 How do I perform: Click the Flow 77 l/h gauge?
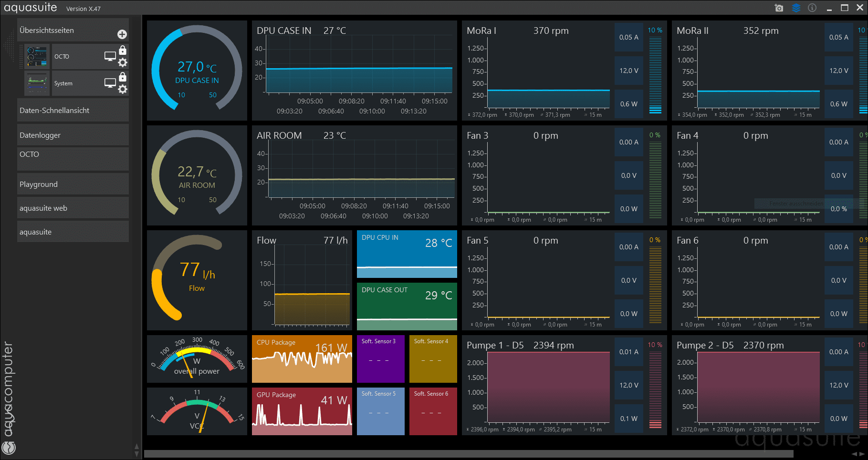coord(197,280)
